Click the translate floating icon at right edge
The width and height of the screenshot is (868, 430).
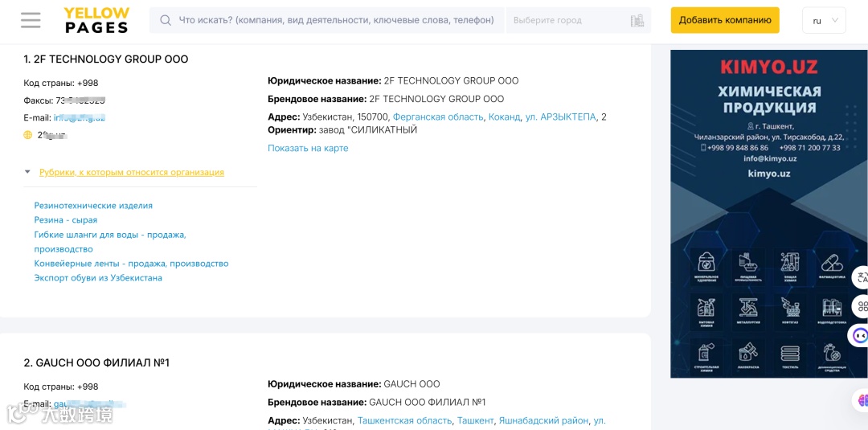[x=861, y=277]
